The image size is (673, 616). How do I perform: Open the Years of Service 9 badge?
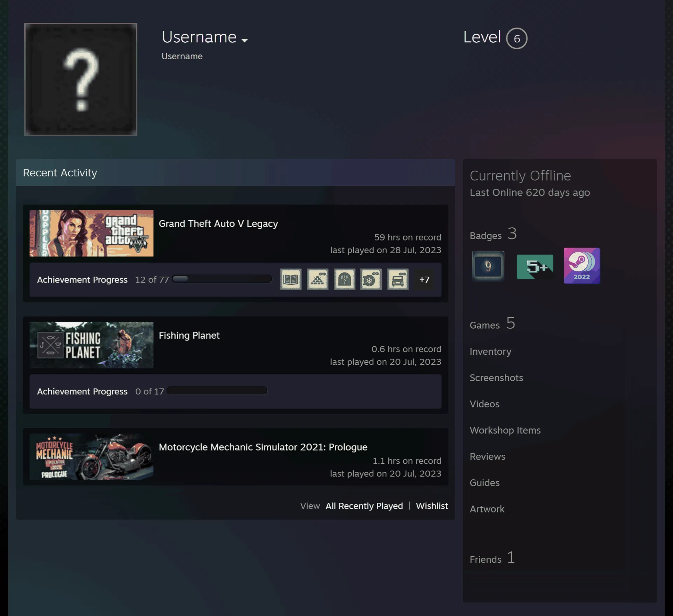pos(488,266)
